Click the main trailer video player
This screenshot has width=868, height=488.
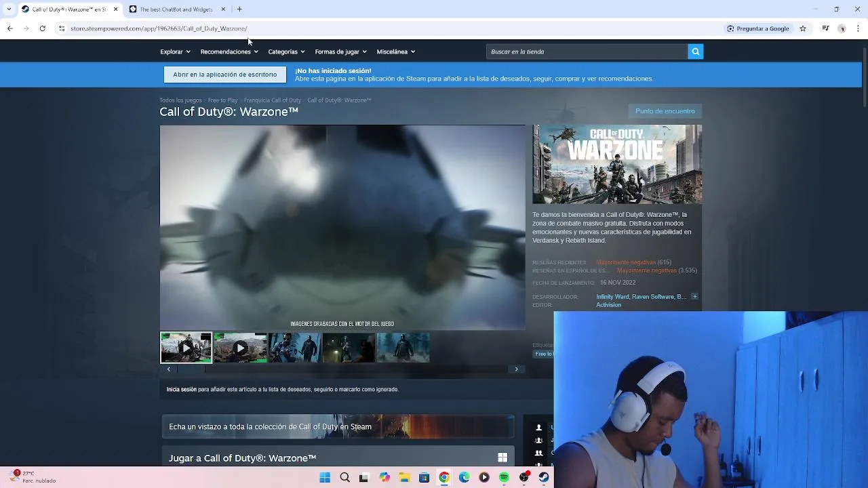click(x=342, y=227)
